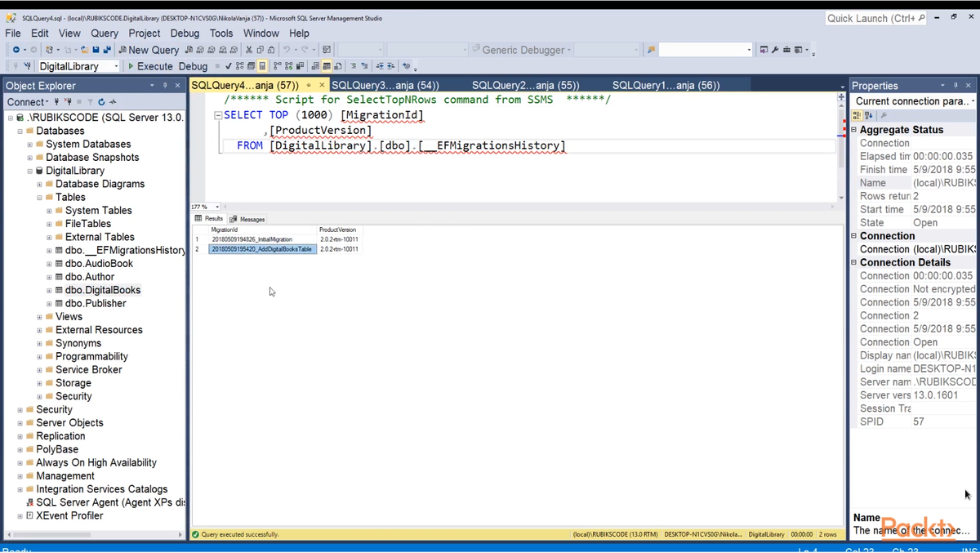
Task: Click the Open File folder icon
Action: point(84,50)
